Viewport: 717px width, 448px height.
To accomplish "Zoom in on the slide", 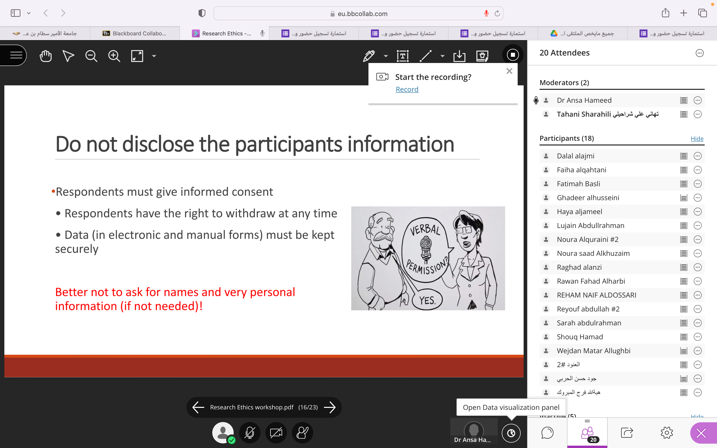I will click(x=114, y=56).
